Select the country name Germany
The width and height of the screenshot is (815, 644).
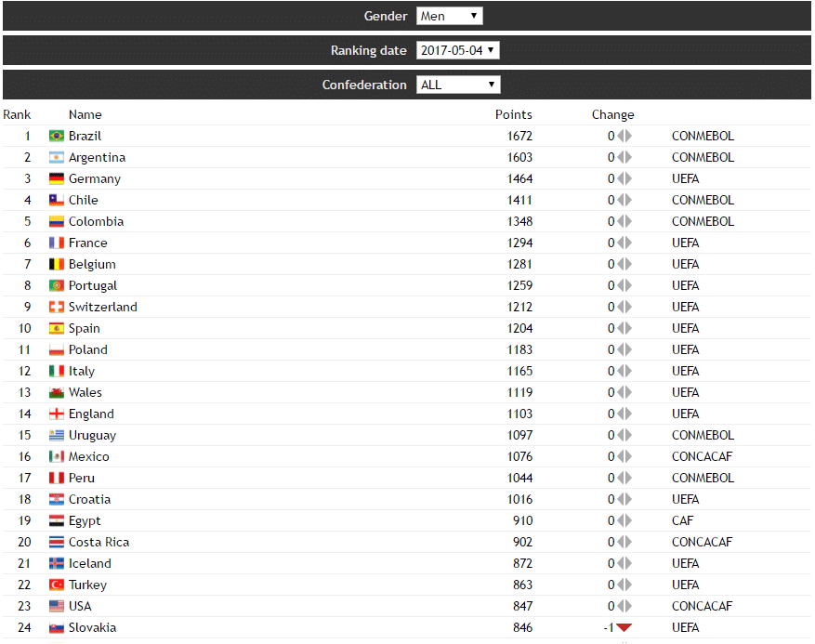tap(95, 178)
